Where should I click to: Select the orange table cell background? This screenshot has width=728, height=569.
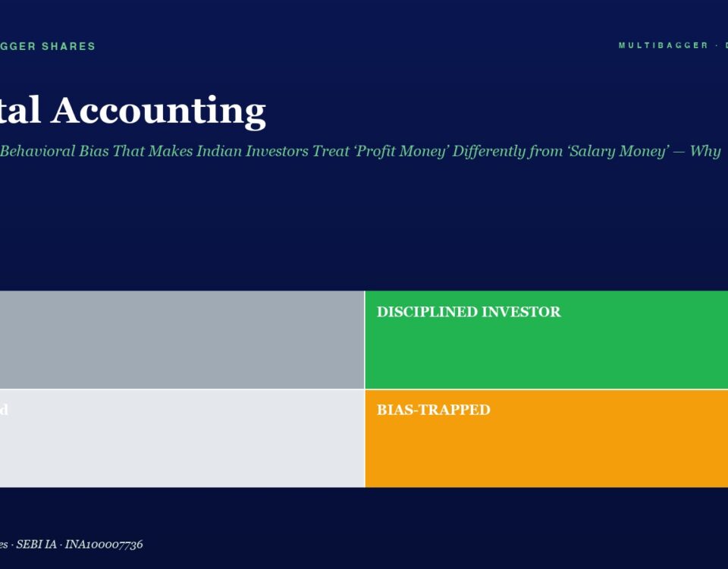click(547, 439)
